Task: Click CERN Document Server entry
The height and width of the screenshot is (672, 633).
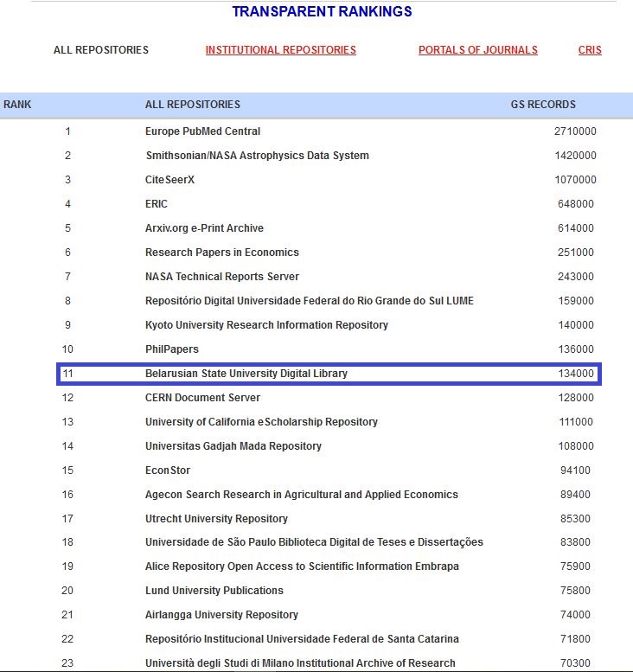Action: point(202,398)
